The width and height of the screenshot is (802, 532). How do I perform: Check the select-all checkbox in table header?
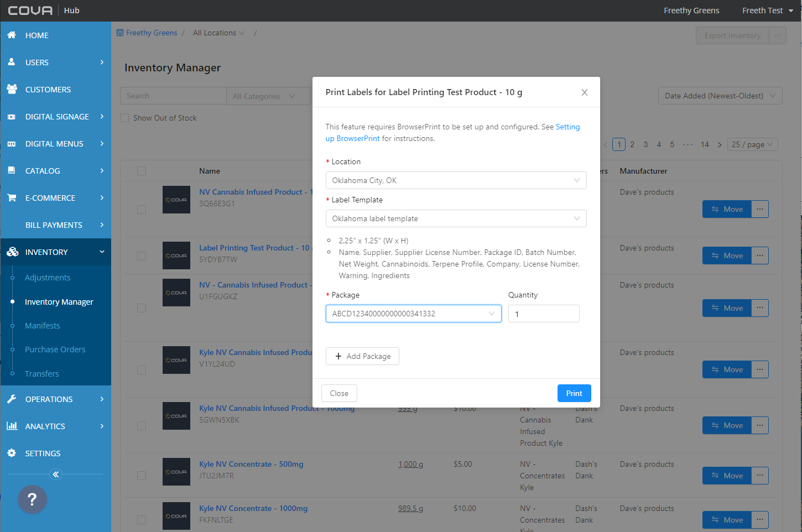point(142,171)
